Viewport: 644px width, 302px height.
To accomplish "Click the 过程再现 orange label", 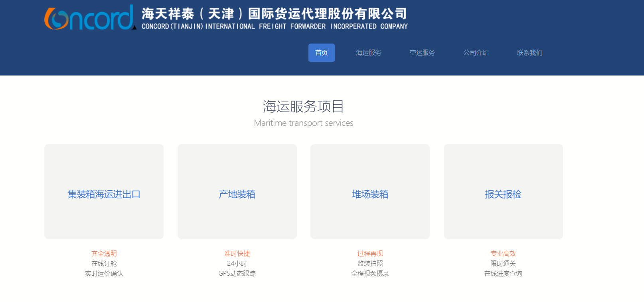I will (x=370, y=254).
